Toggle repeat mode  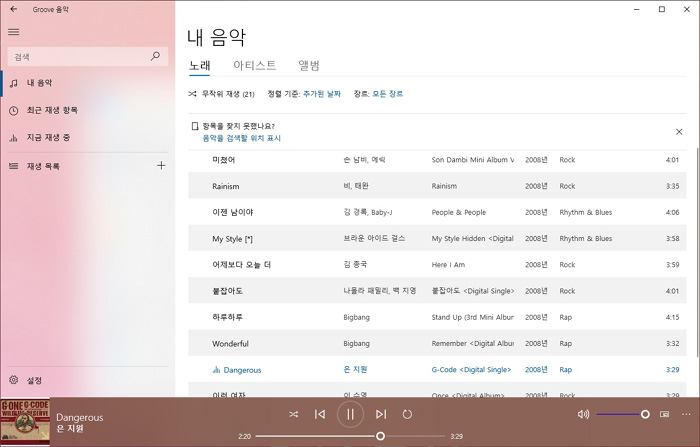pos(407,414)
